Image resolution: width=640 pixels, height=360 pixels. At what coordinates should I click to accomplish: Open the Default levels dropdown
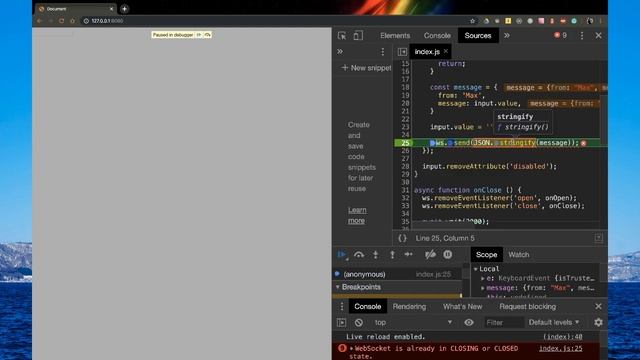pos(554,322)
